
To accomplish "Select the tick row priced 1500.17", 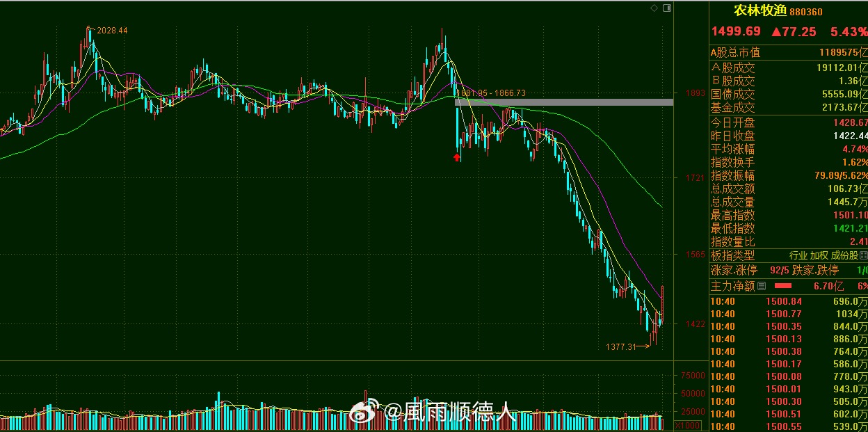I will coord(789,364).
